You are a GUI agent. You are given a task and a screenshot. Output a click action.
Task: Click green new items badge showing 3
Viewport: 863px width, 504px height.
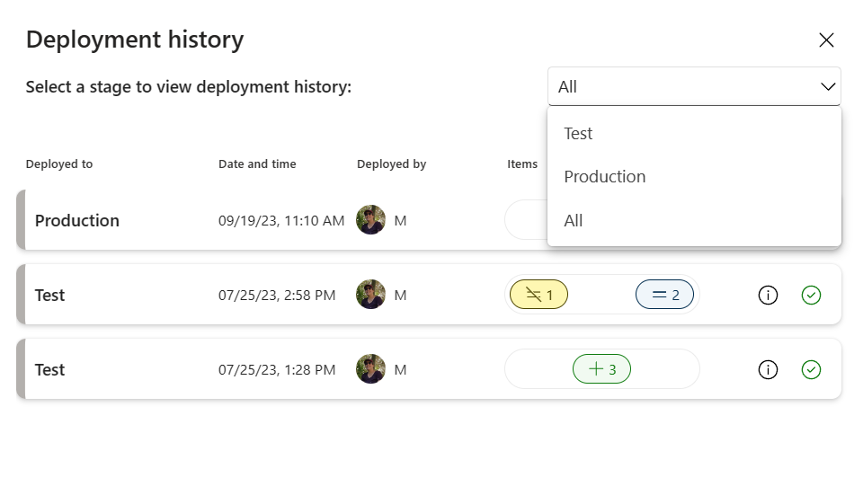click(601, 369)
